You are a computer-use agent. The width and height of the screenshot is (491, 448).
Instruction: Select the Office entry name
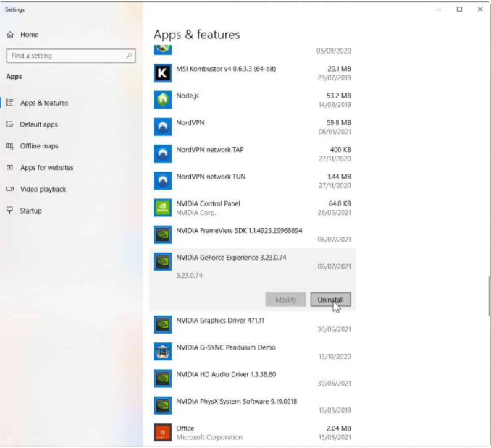click(185, 428)
